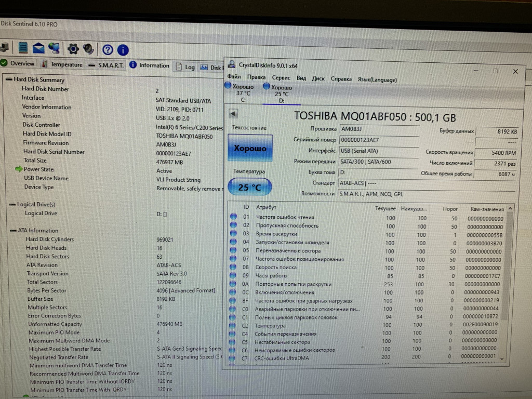Open the Сервис menu
532x399 pixels.
[x=281, y=78]
